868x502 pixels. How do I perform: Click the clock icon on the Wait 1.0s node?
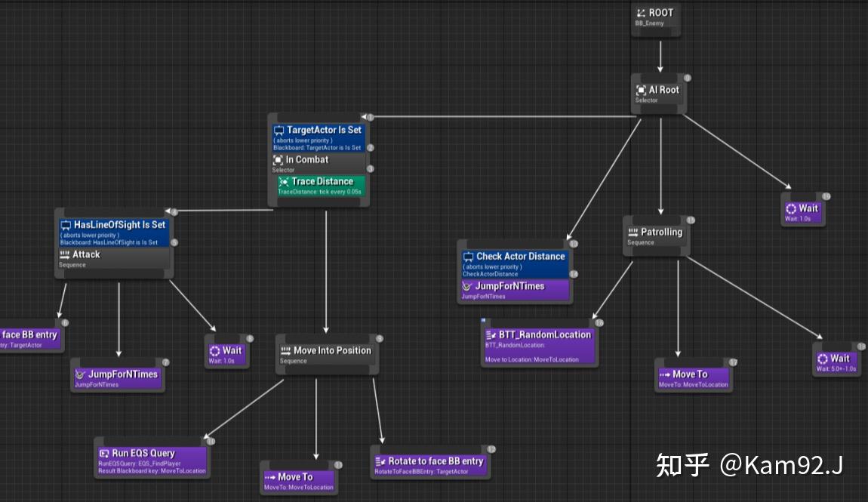click(x=214, y=350)
